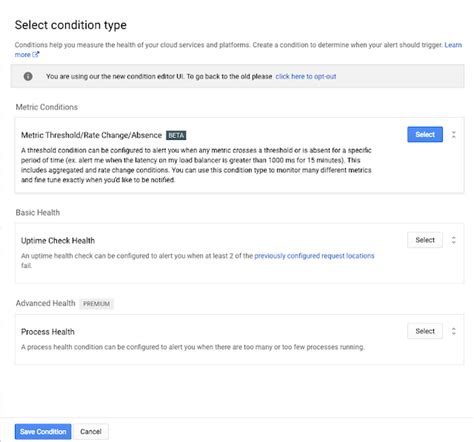This screenshot has width=474, height=442.
Task: Click the Metric Conditions section heading
Action: [47, 107]
